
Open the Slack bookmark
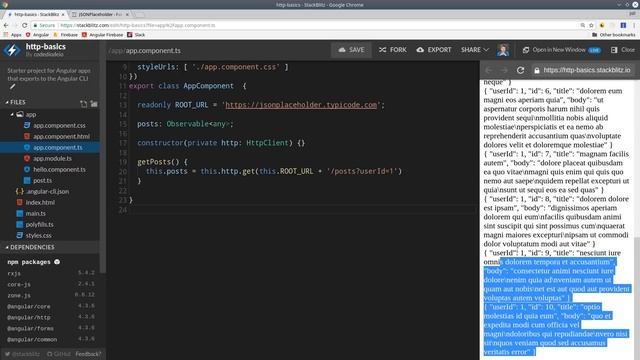(136, 35)
